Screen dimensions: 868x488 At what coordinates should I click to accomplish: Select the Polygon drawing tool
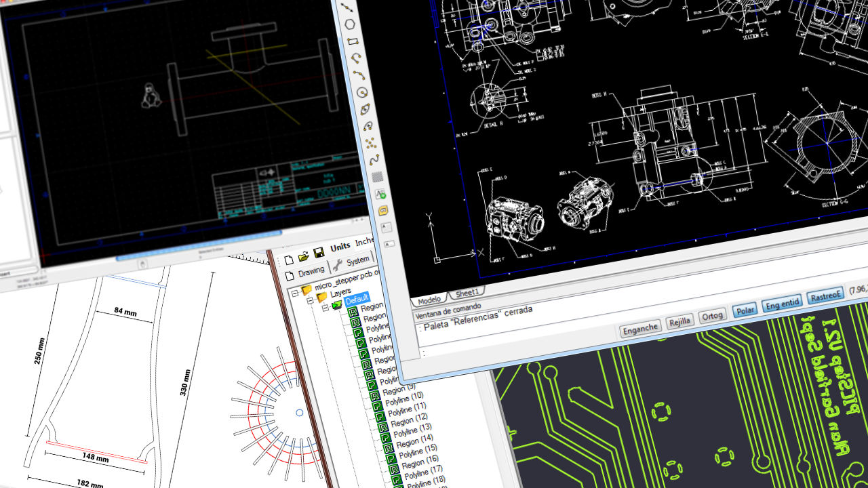click(350, 24)
